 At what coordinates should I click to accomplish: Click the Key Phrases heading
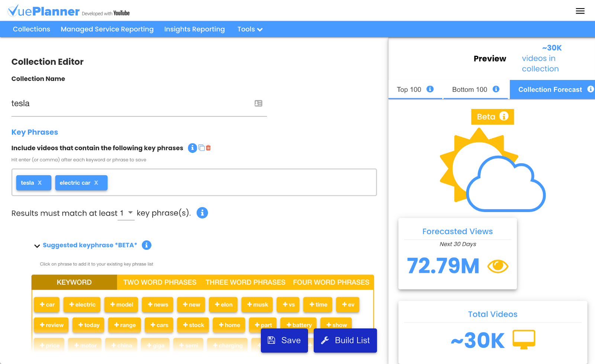point(35,132)
